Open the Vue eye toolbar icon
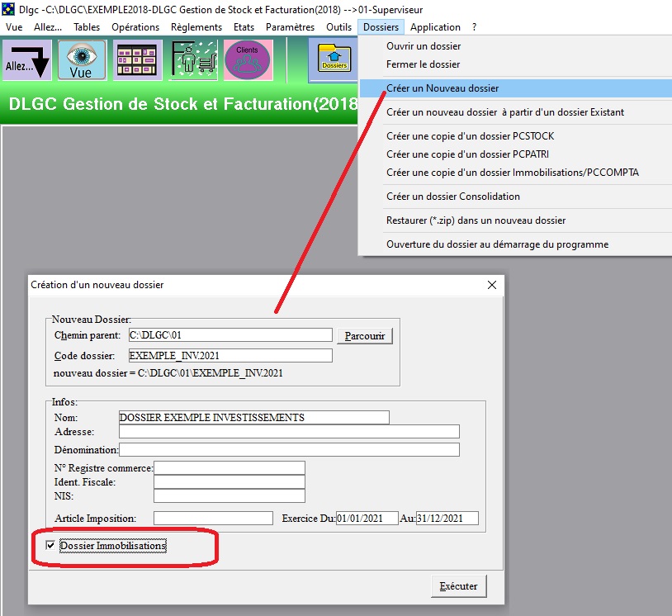Screen dimensions: 672x616 click(x=82, y=59)
